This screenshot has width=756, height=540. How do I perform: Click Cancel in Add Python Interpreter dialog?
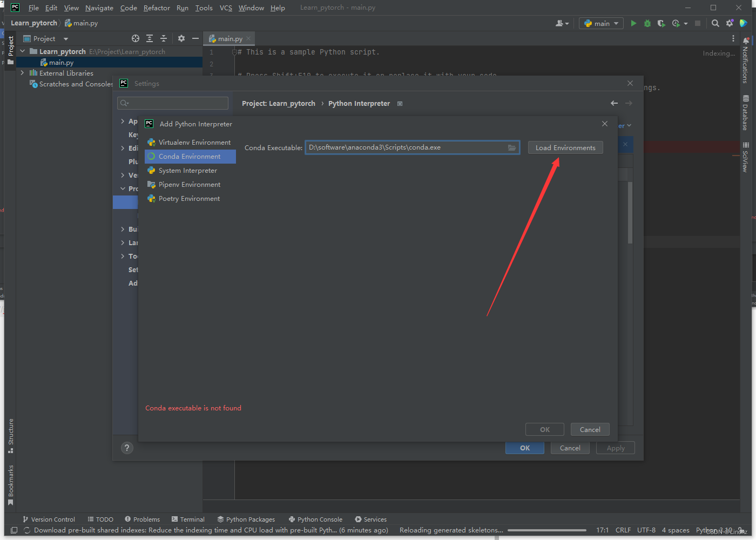pyautogui.click(x=590, y=429)
